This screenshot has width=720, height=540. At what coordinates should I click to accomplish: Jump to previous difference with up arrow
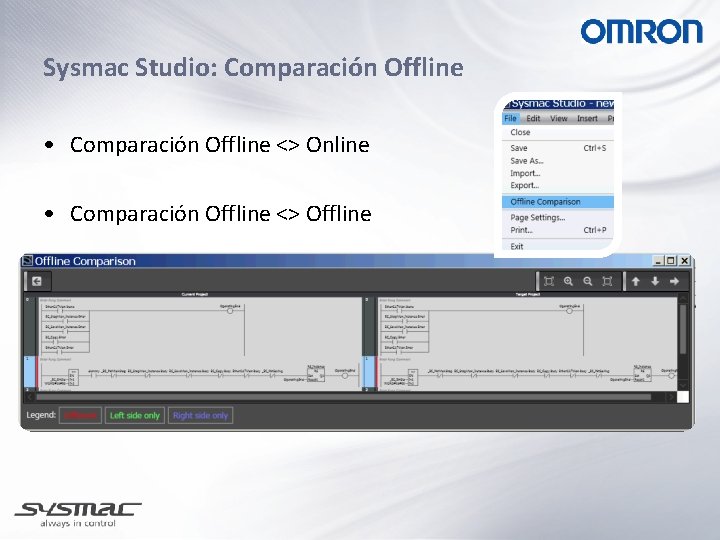[x=636, y=281]
